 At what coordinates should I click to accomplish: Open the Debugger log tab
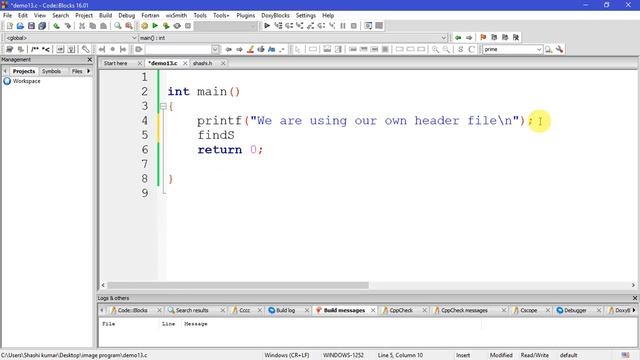pyautogui.click(x=575, y=310)
